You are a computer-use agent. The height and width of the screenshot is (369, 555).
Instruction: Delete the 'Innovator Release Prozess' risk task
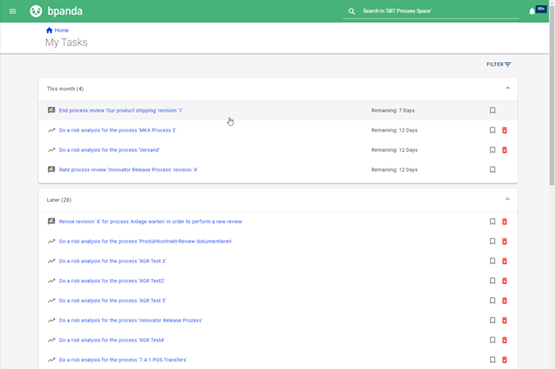pos(504,321)
